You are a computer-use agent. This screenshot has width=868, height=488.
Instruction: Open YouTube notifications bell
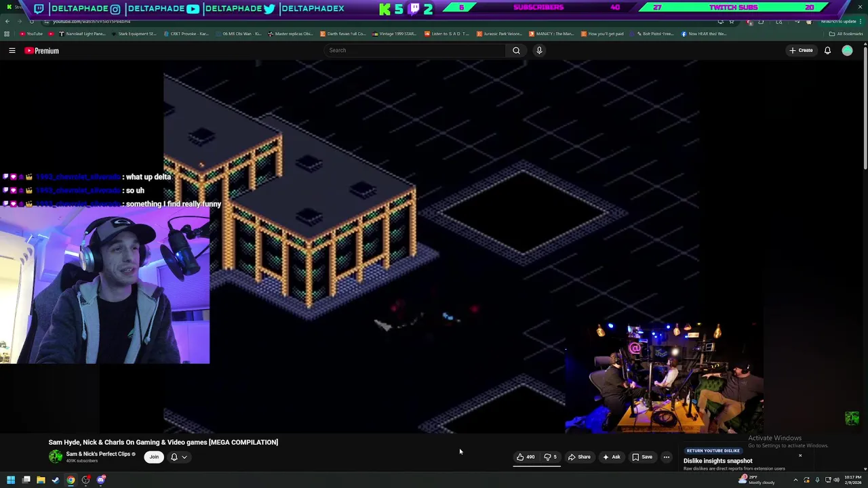[827, 50]
